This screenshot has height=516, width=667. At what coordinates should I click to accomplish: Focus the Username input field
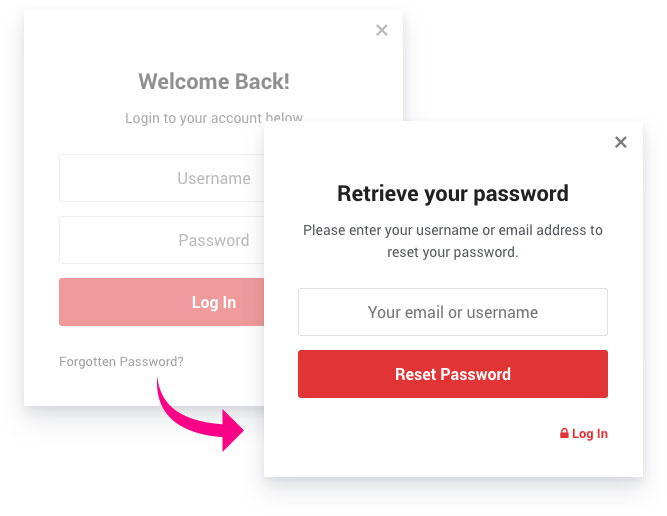(x=160, y=178)
